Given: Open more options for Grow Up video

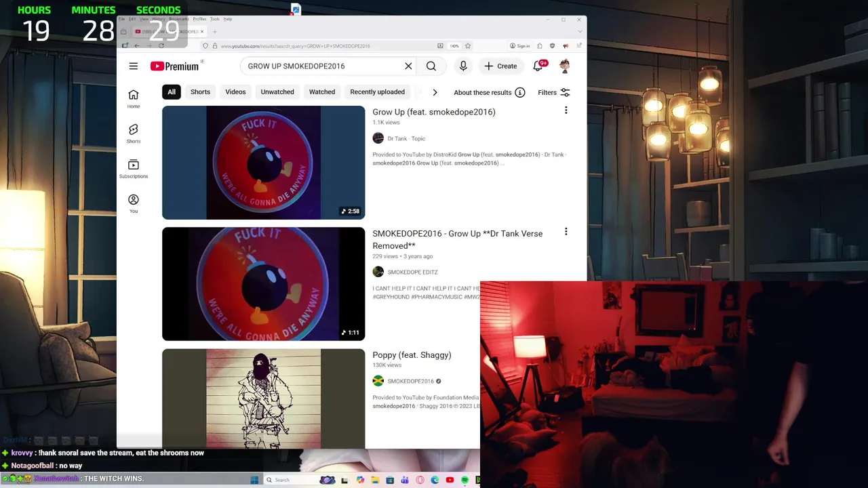Looking at the screenshot, I should [x=566, y=110].
